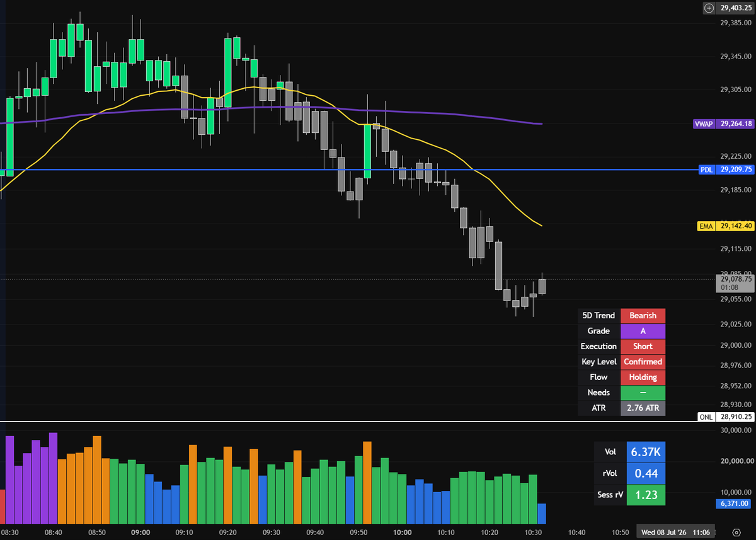Click the volume axis label 6,371.00

point(735,503)
